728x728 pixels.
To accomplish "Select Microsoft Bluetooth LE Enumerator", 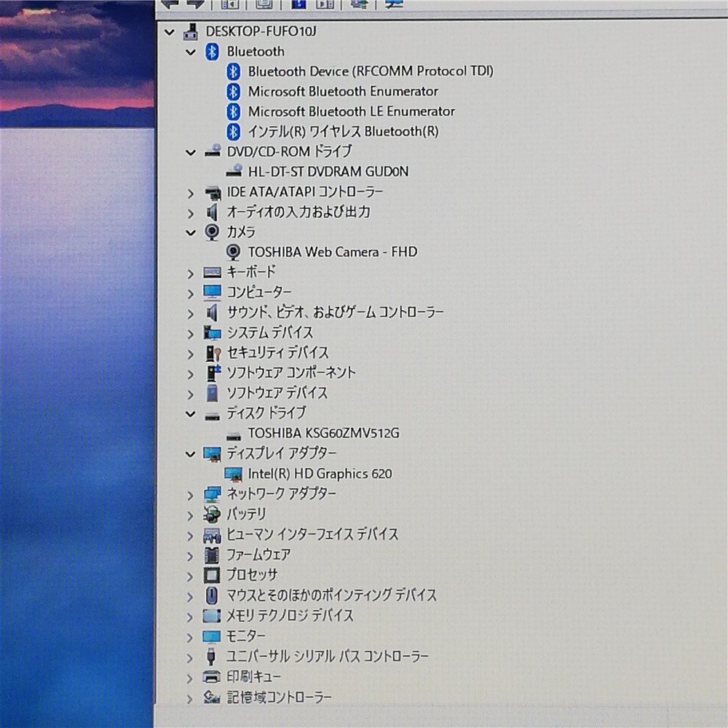I will (x=352, y=111).
